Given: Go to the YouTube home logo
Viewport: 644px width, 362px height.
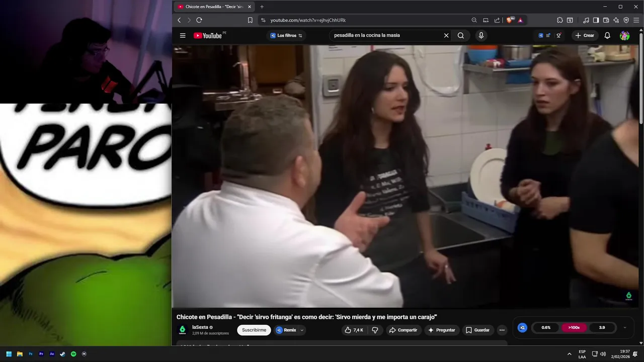Looking at the screenshot, I should tap(208, 35).
